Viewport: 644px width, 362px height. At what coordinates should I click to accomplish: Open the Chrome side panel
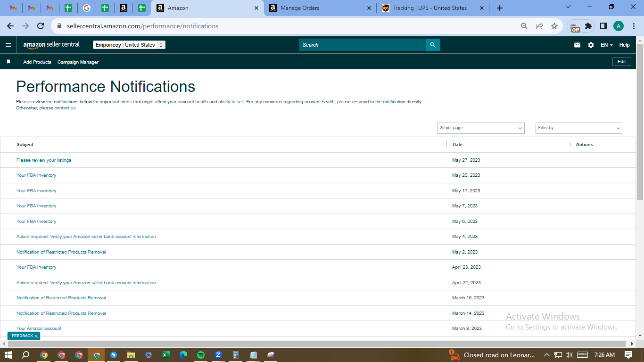pyautogui.click(x=603, y=26)
